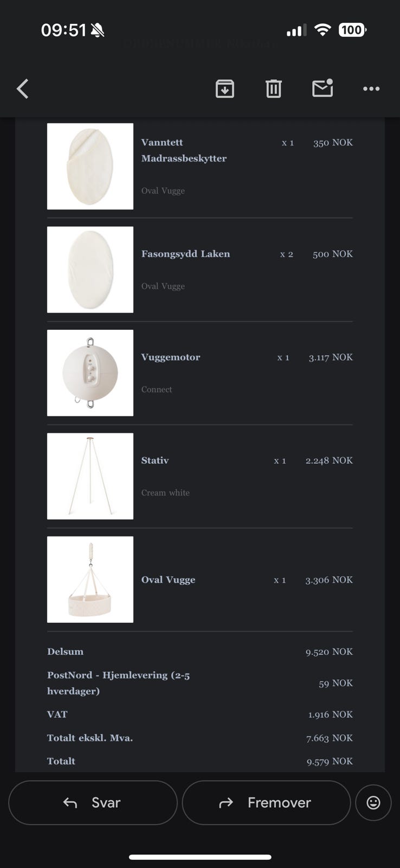400x868 pixels.
Task: Tap the Oval Vugge cradle image
Action: 90,579
